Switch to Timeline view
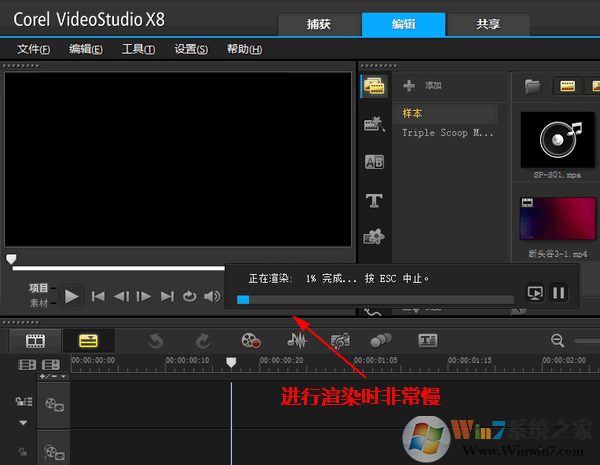This screenshot has width=600, height=465. (88, 341)
